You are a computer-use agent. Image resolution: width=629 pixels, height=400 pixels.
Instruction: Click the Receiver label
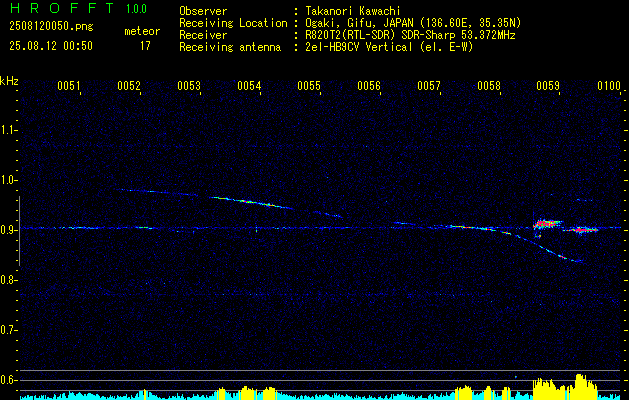(x=203, y=35)
